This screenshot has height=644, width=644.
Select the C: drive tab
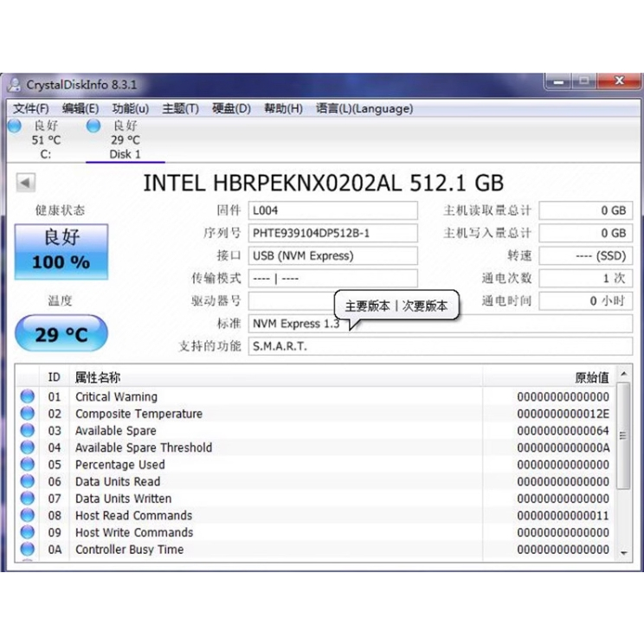tap(45, 140)
